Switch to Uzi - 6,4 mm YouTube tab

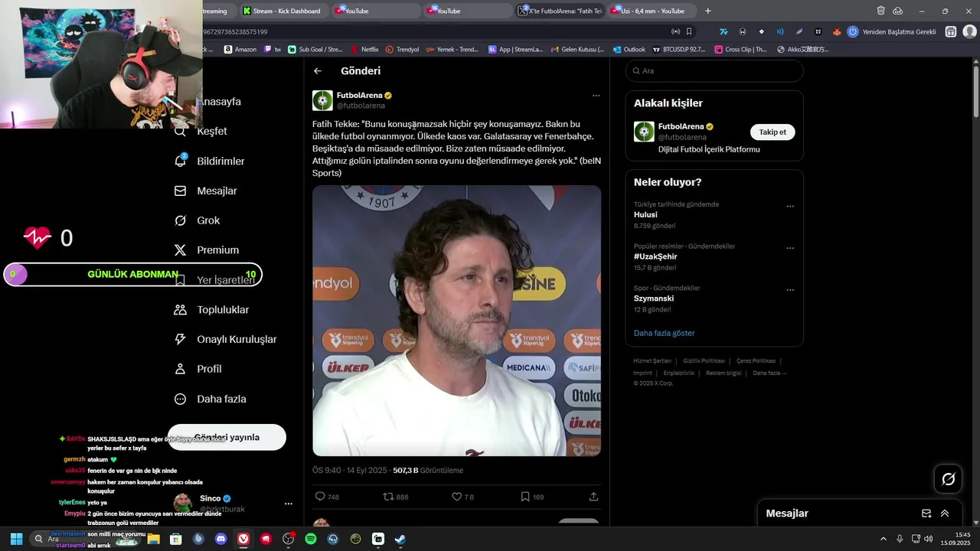[651, 11]
